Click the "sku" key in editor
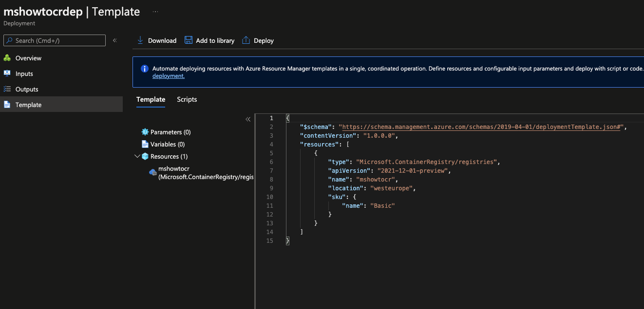 coord(337,197)
